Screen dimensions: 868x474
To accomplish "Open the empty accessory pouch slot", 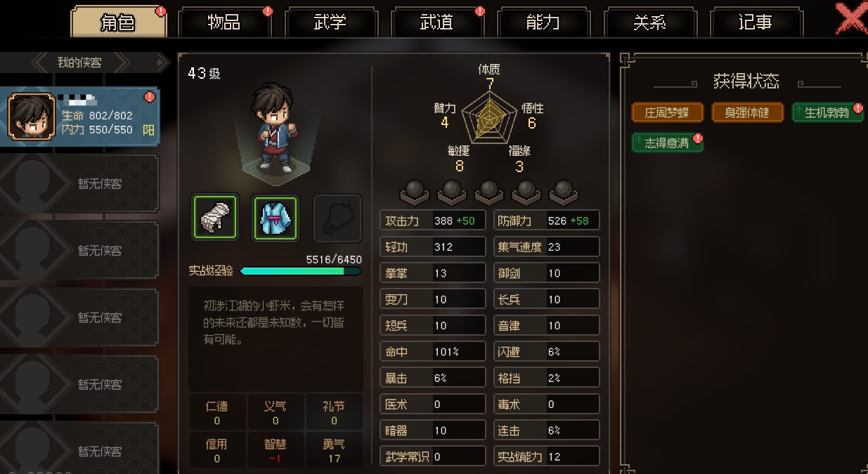I will tap(337, 217).
